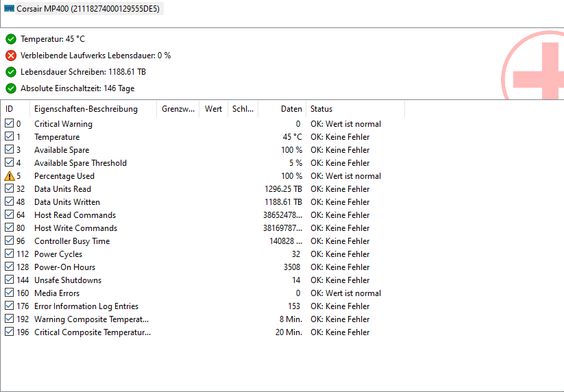This screenshot has height=392, width=564.
Task: Toggle the Host Write Commands checkbox
Action: (x=10, y=228)
